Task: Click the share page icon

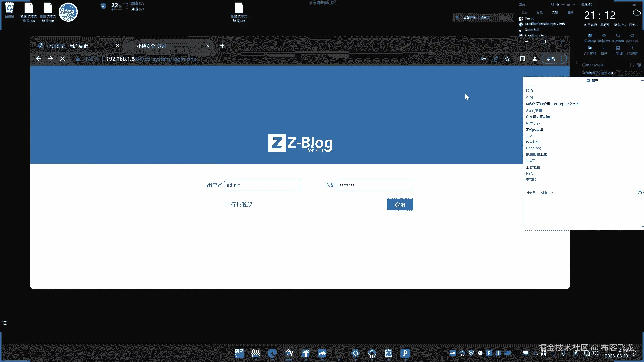Action: [x=495, y=59]
